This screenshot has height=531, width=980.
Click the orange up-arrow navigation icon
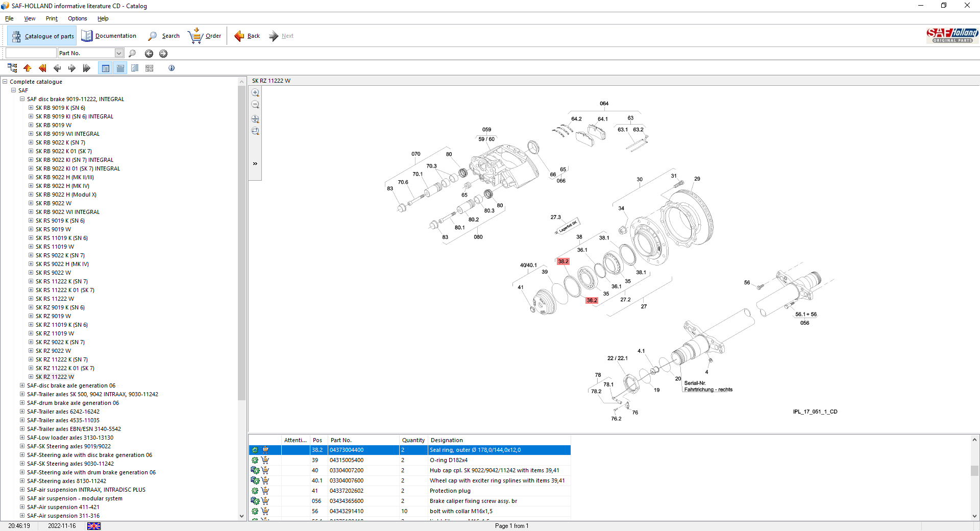click(x=28, y=68)
